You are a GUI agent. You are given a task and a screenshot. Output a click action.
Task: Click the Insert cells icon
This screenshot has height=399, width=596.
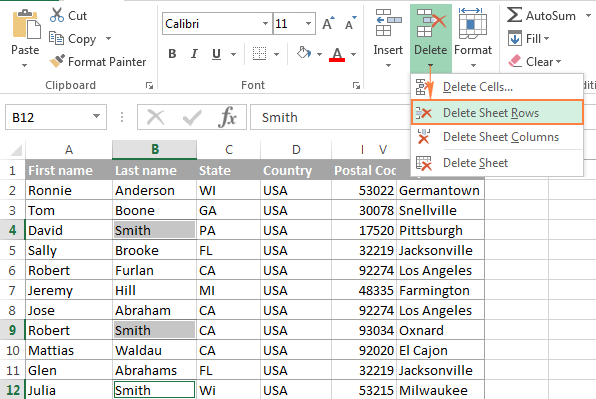[x=388, y=23]
